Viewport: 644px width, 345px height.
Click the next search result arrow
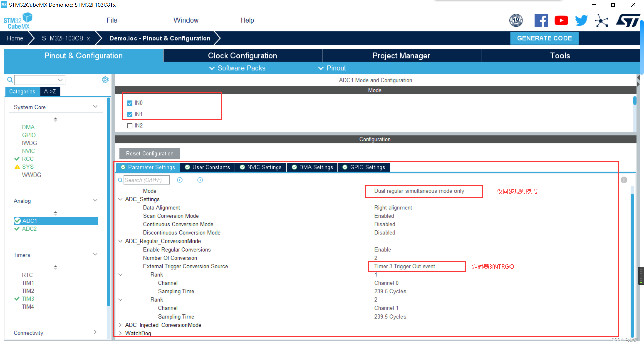point(200,180)
